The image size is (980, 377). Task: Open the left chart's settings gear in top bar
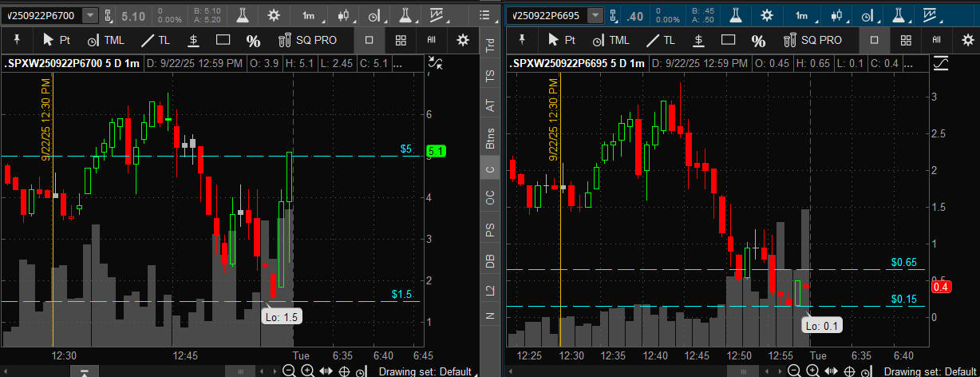coord(275,15)
